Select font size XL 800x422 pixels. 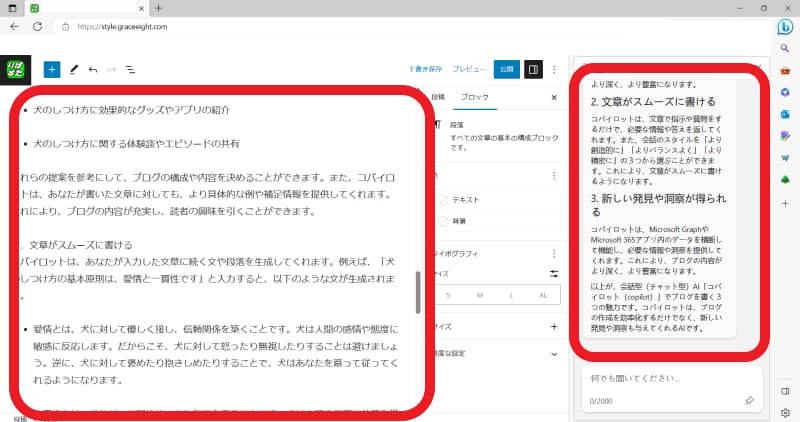(543, 295)
